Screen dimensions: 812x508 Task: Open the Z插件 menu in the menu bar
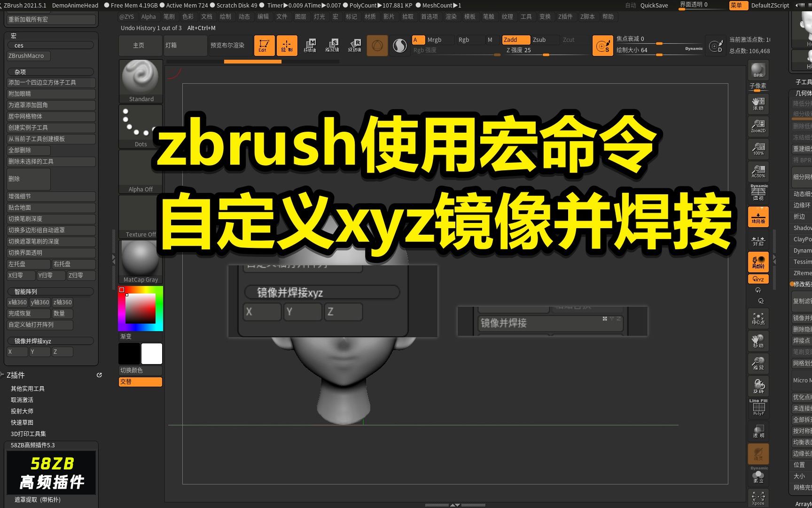[x=565, y=16]
